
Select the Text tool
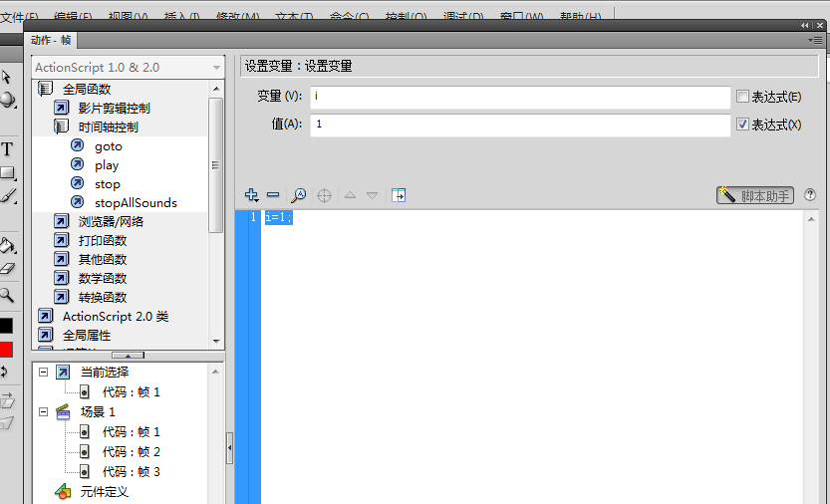coord(7,149)
